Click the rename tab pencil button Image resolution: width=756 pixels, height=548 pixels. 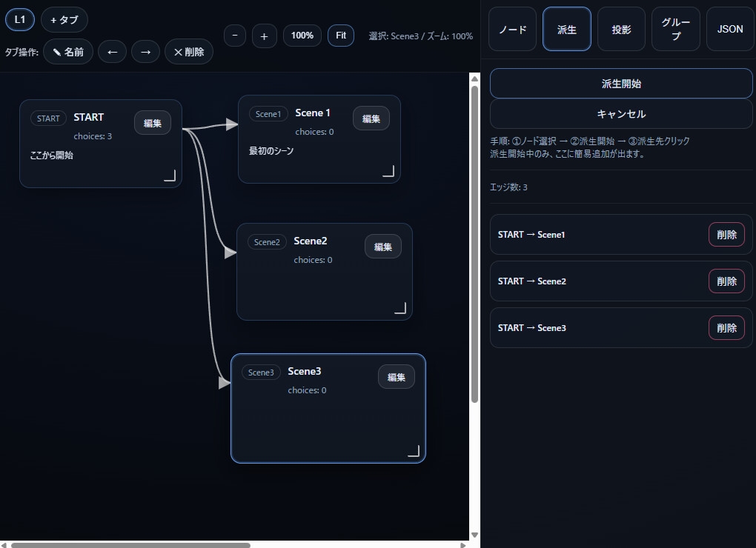pos(68,52)
